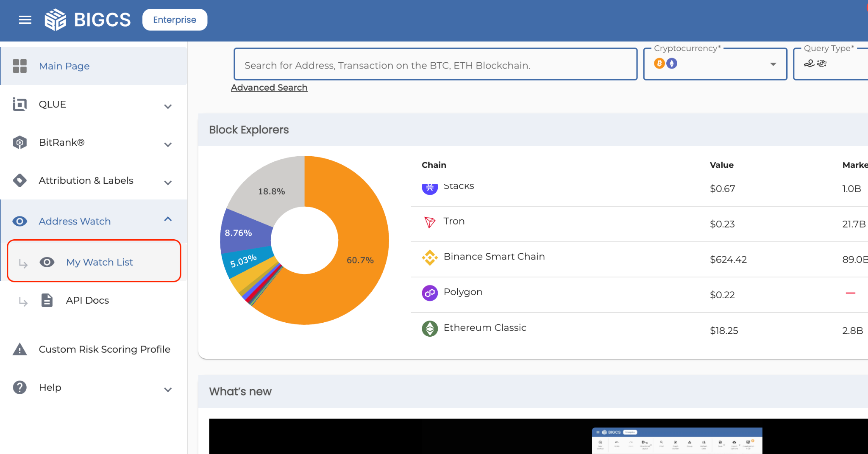Click the Ethereum Classic logo
The image size is (868, 454).
tap(430, 329)
